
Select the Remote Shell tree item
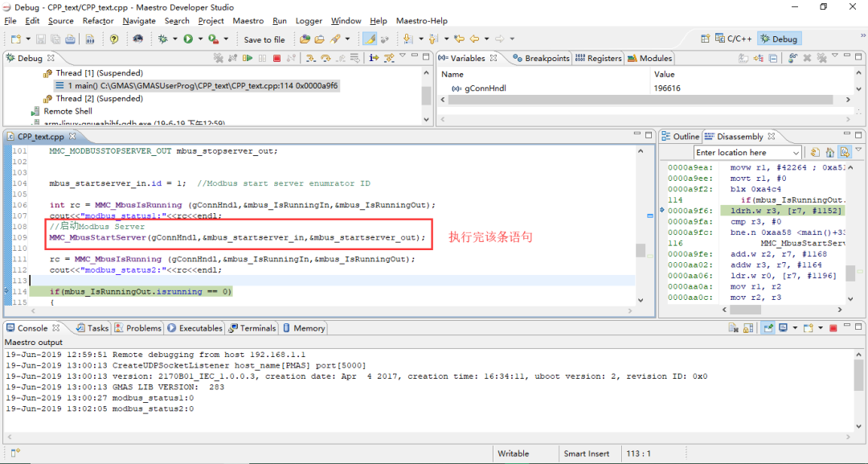(63, 111)
